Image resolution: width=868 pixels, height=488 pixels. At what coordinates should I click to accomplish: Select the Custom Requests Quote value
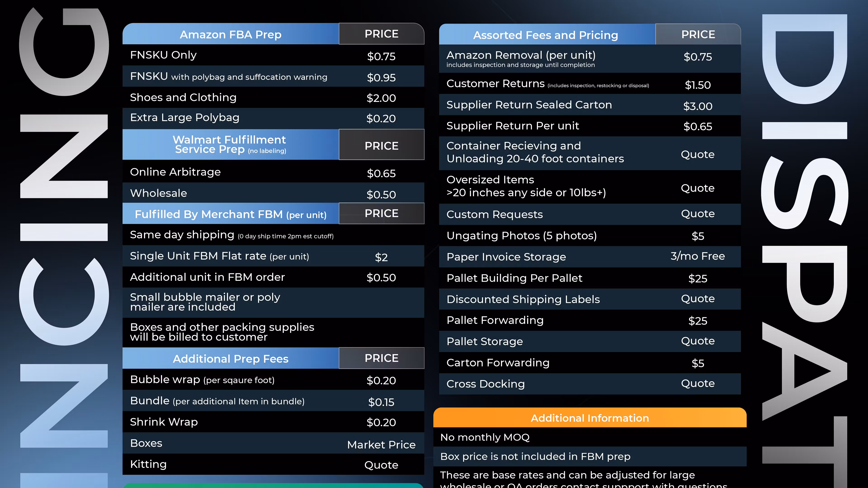point(698,213)
